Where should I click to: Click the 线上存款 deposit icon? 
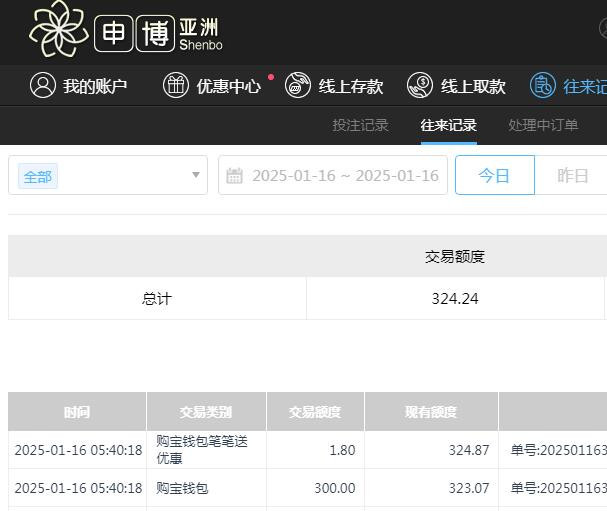298,85
